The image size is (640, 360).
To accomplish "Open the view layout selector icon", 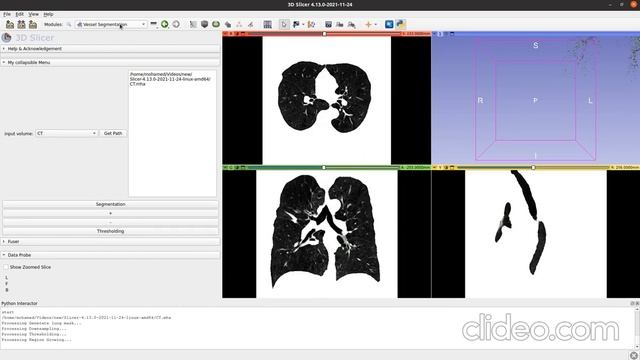I will (267, 24).
